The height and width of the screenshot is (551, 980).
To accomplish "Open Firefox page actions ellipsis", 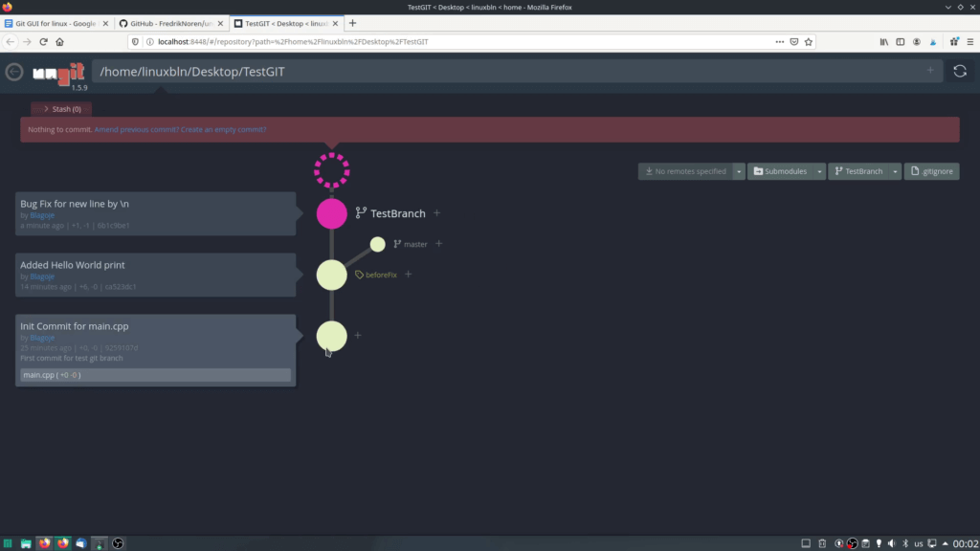I will [779, 42].
